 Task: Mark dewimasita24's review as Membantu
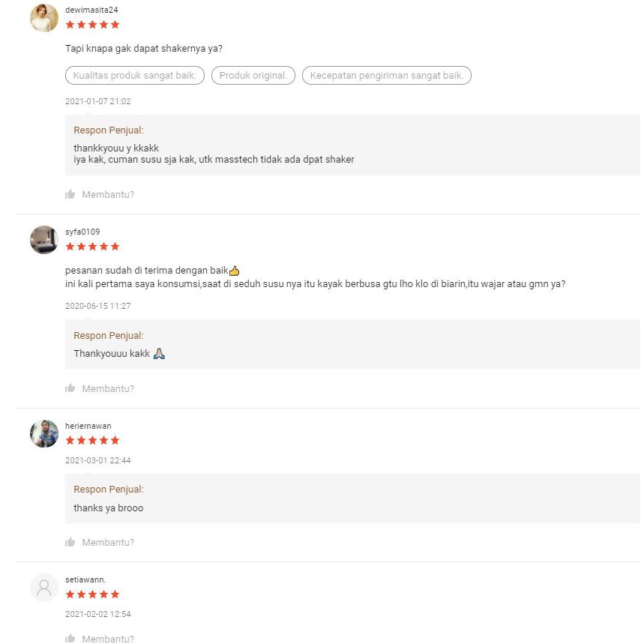tap(108, 195)
